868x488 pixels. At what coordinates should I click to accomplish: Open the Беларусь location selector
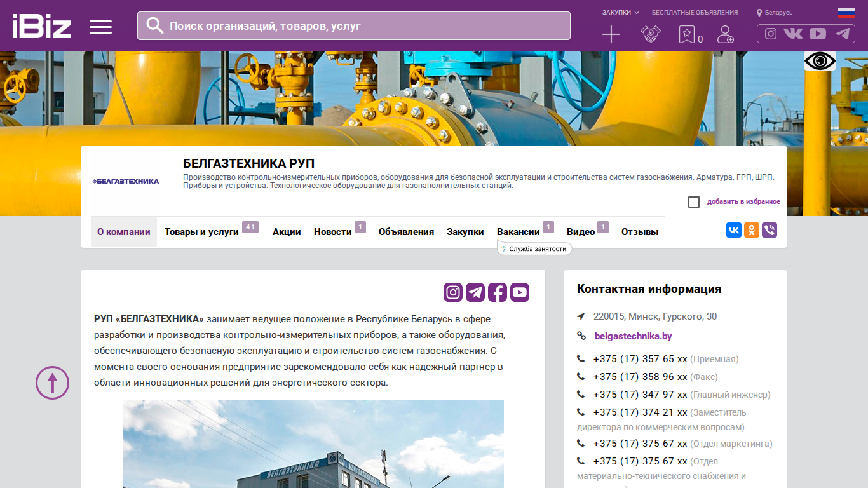pos(775,13)
